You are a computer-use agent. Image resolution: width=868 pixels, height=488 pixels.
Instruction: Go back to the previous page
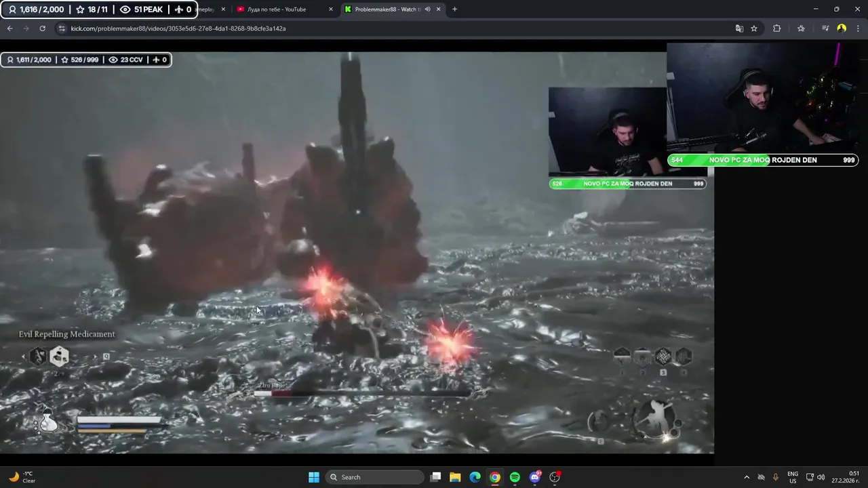pyautogui.click(x=9, y=28)
